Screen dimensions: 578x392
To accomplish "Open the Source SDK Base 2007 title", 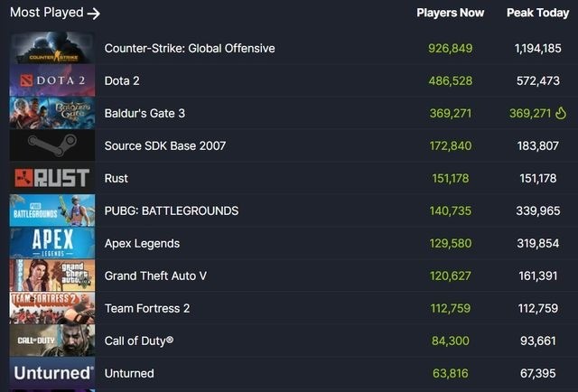I will [165, 145].
